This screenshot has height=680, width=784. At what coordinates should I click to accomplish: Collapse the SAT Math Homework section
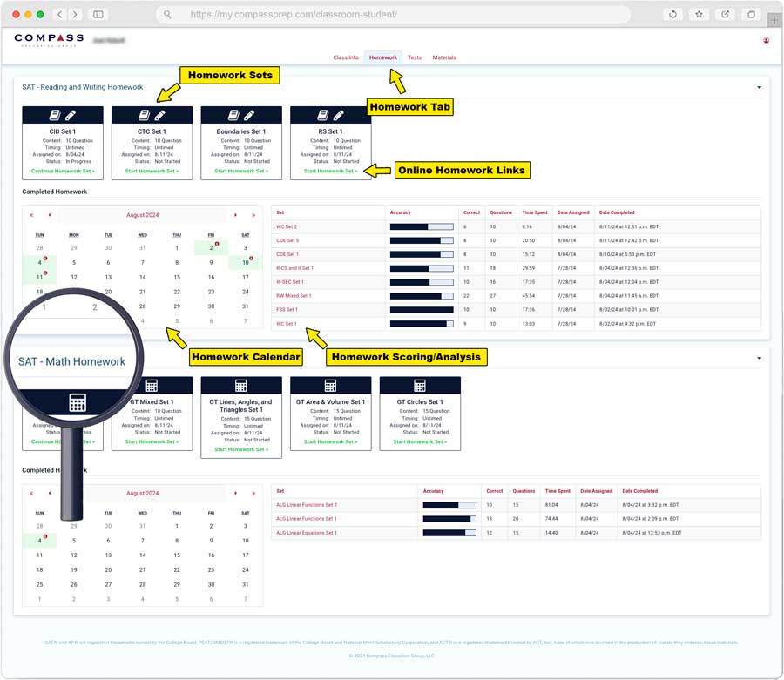(759, 358)
